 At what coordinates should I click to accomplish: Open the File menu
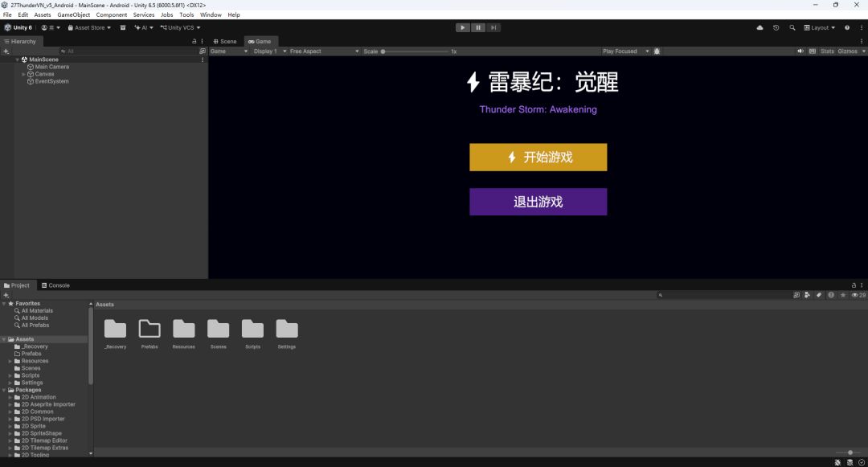(7, 15)
